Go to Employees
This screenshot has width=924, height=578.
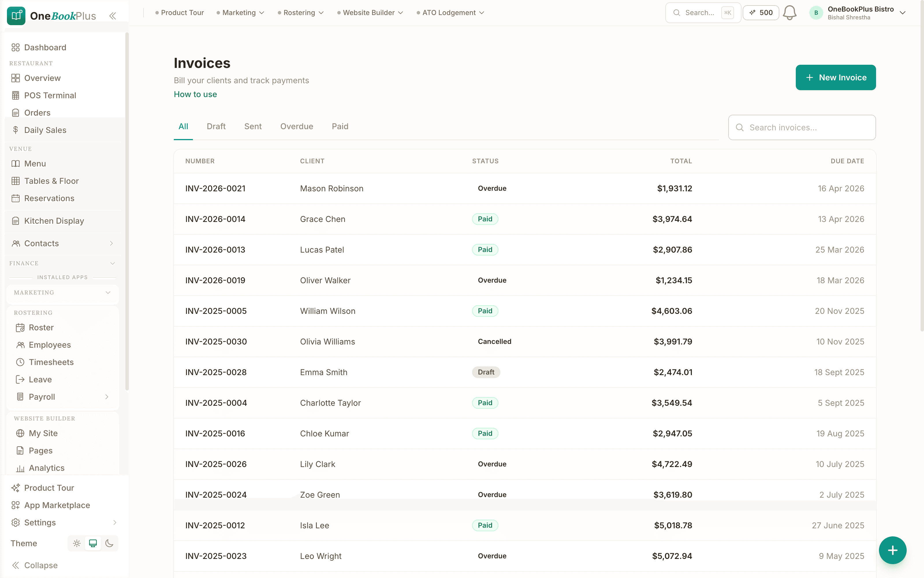(63, 345)
